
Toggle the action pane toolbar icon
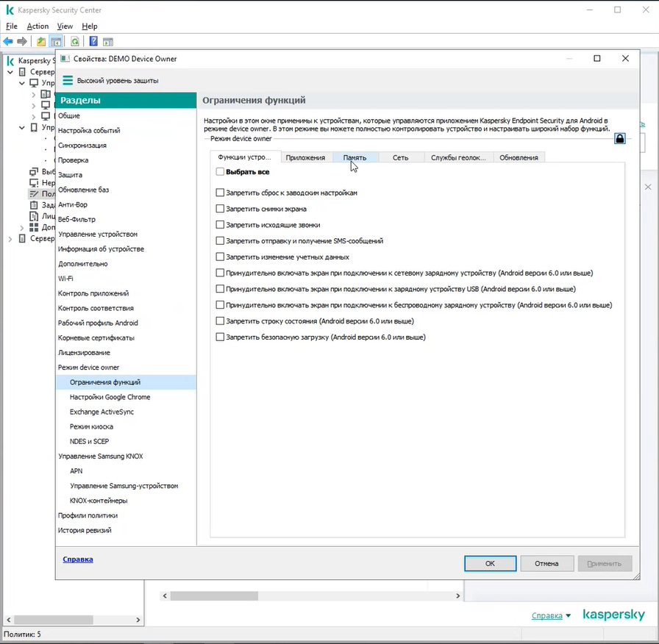pyautogui.click(x=108, y=41)
